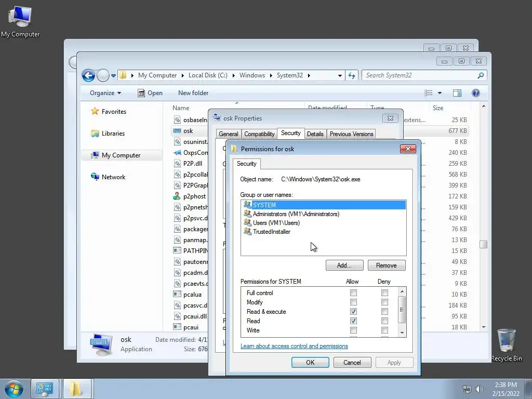Expand breadcrumb arrow after System32
Viewport: 532px width, 399px height.
[309, 75]
